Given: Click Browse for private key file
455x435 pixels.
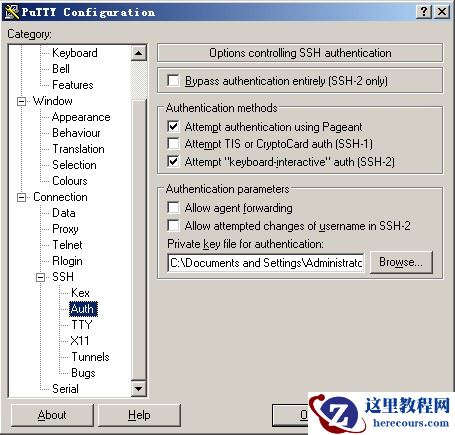Looking at the screenshot, I should coord(401,262).
